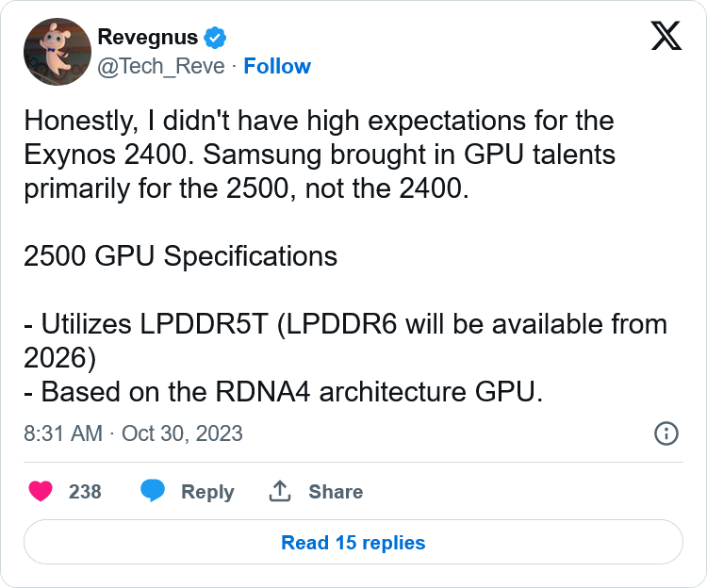
Task: Click the 238 likes count
Action: click(x=85, y=492)
